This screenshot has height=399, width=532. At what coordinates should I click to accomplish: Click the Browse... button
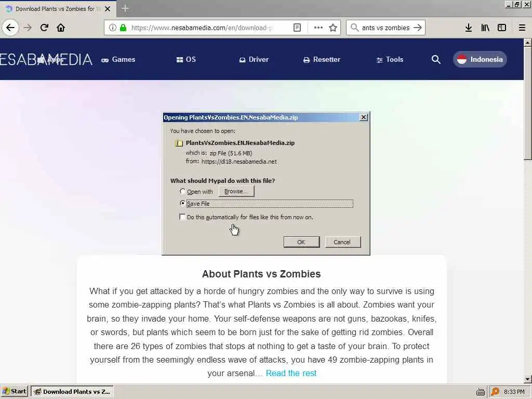click(x=236, y=191)
